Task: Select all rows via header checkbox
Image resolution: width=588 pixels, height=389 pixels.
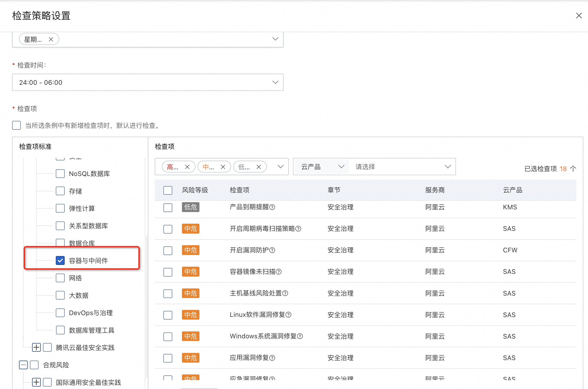Action: [x=168, y=190]
